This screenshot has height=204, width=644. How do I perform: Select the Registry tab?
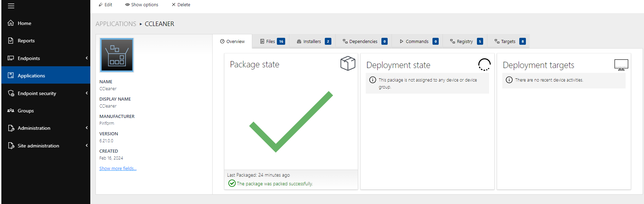(466, 42)
